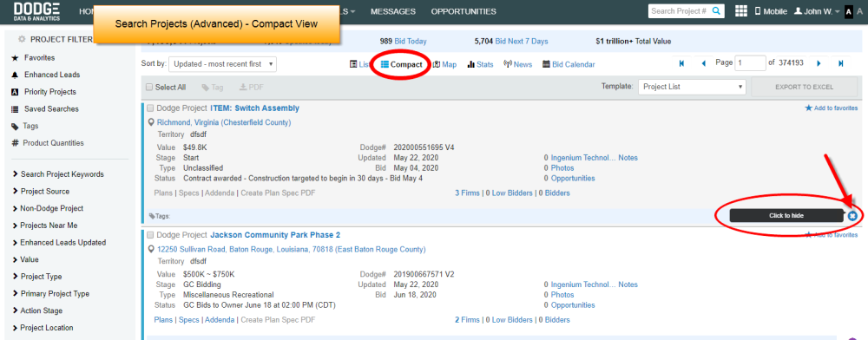Click the Dodge Data & Analytics logo
868x340 pixels.
point(37,11)
